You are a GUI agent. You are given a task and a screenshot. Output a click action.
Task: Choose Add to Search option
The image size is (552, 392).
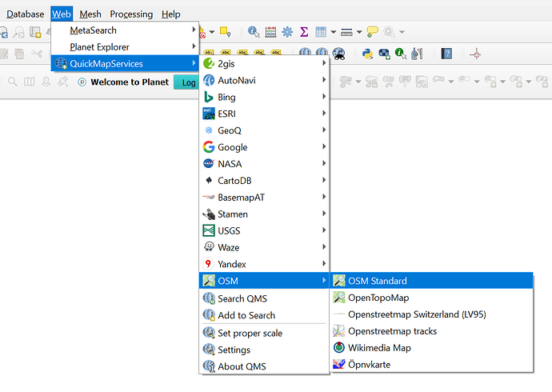tap(264, 315)
